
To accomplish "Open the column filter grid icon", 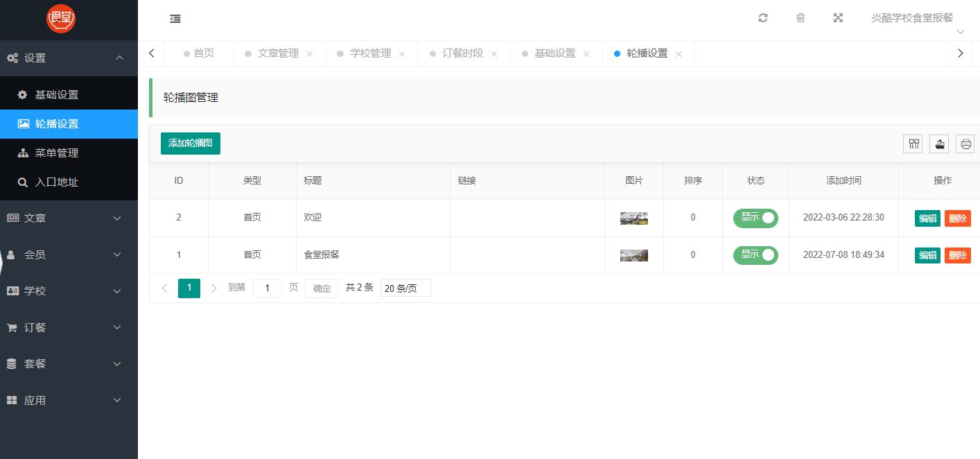I will (x=914, y=144).
